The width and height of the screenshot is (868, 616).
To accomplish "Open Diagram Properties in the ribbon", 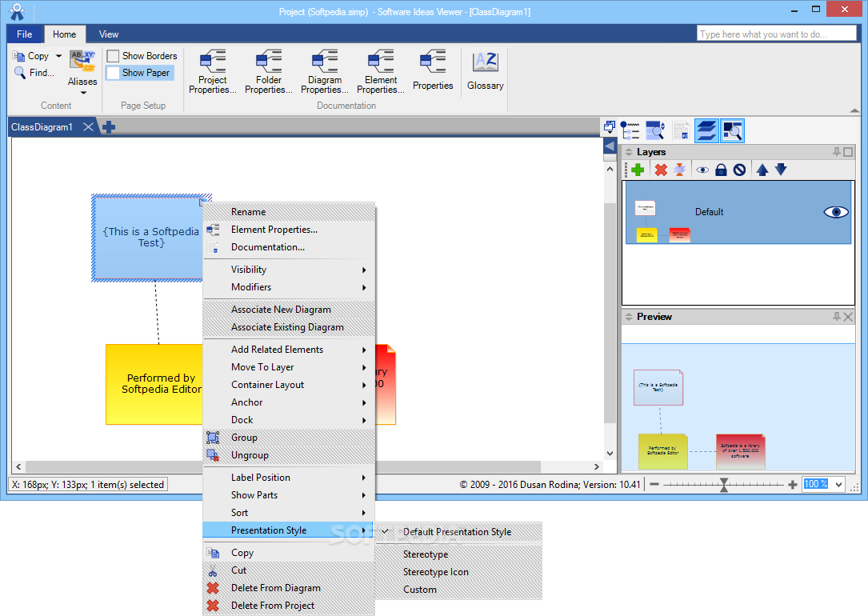I will coord(324,72).
